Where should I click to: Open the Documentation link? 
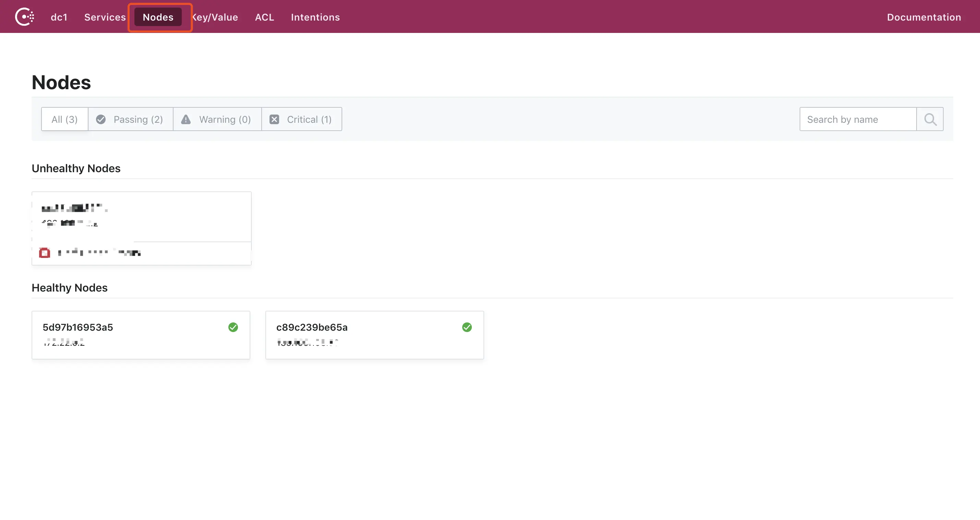(x=924, y=17)
